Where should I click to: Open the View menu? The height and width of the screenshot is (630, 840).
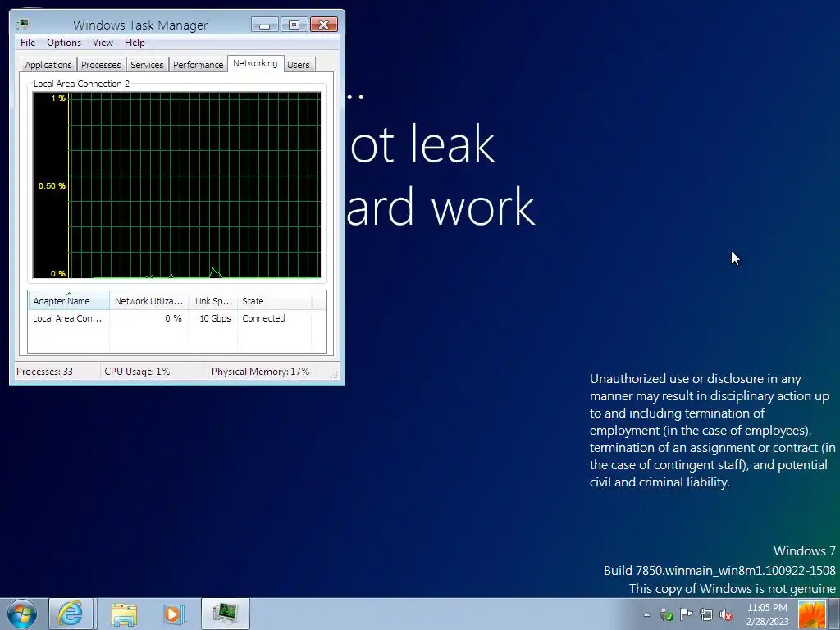[103, 43]
